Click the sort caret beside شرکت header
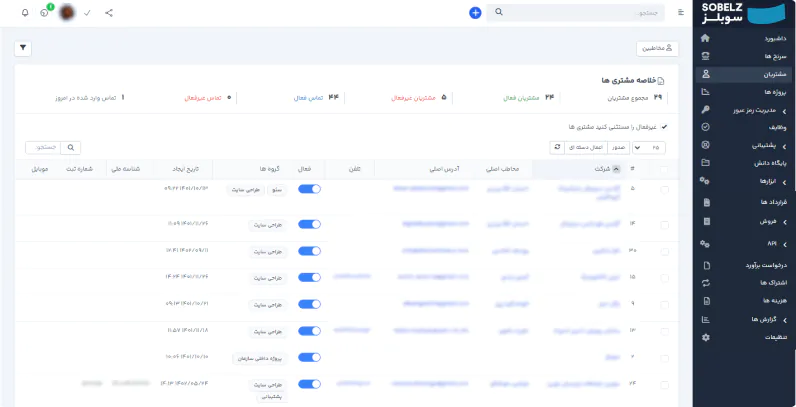796x407 pixels. point(617,169)
